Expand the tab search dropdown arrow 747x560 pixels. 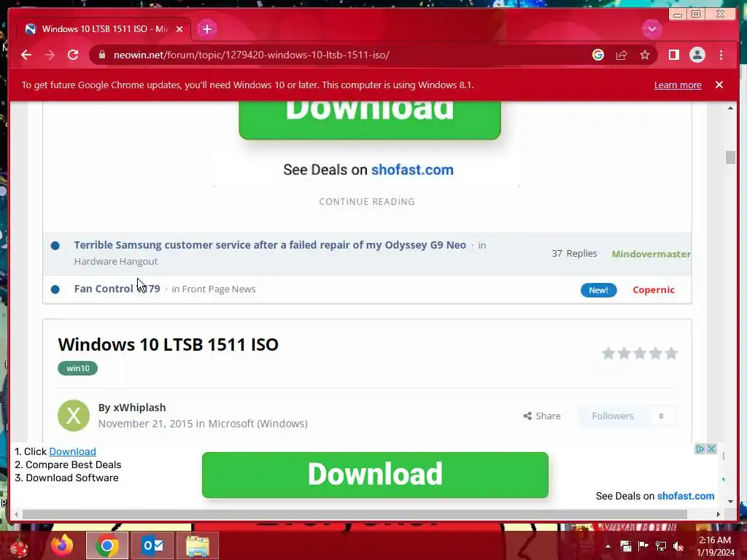(651, 29)
